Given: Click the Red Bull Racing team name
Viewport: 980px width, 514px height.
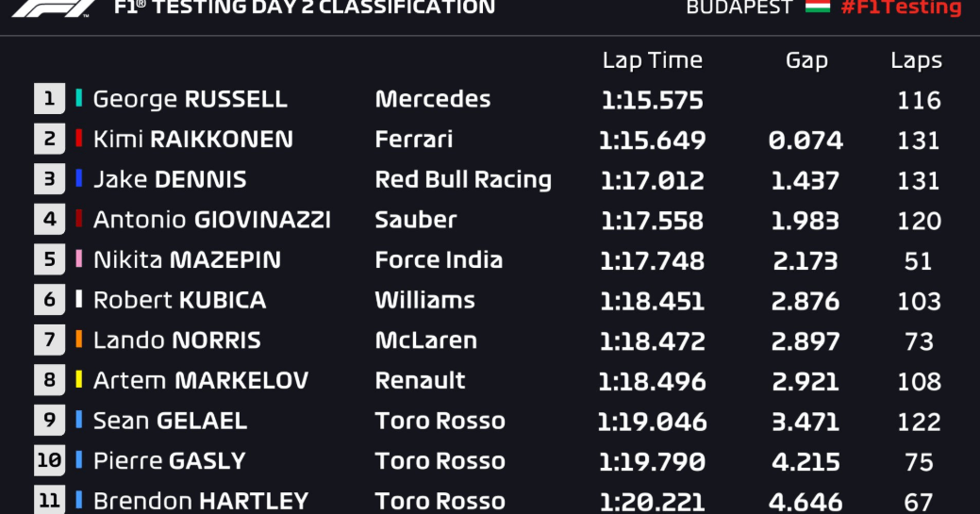Looking at the screenshot, I should coord(463,180).
